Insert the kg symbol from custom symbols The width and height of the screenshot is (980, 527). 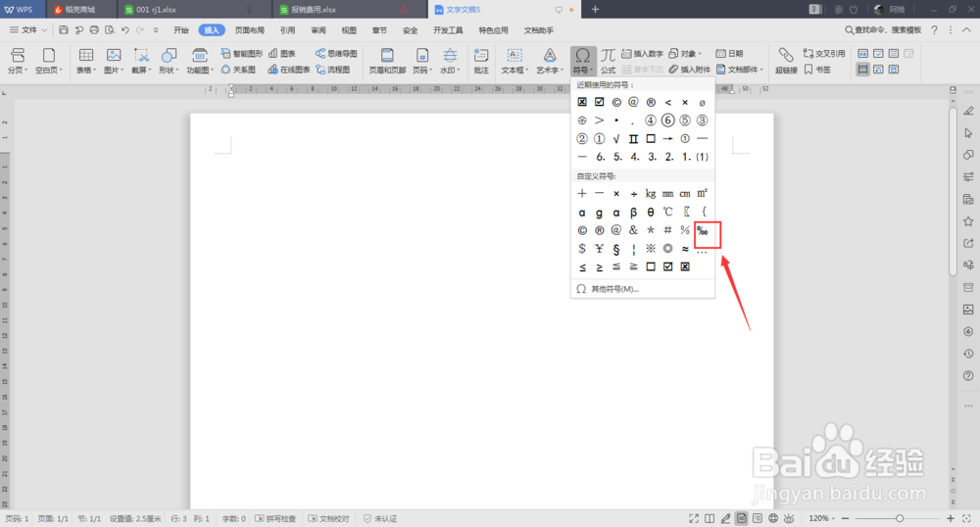pyautogui.click(x=651, y=194)
